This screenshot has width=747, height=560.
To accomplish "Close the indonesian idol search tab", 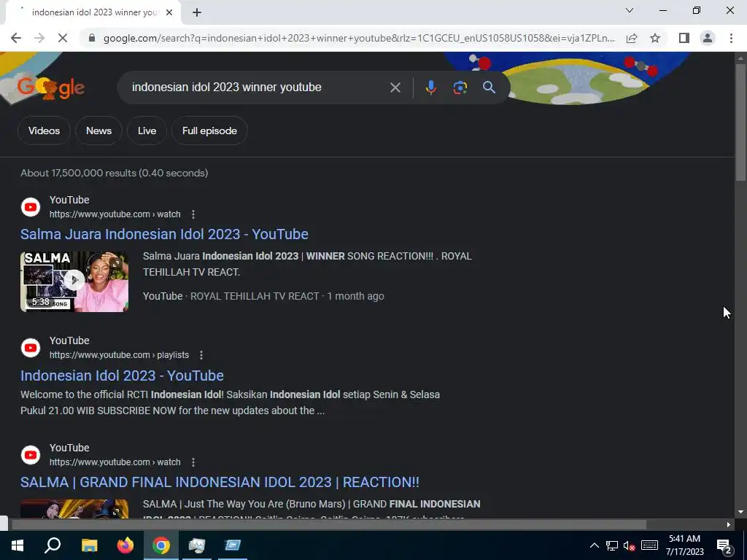I will (169, 13).
